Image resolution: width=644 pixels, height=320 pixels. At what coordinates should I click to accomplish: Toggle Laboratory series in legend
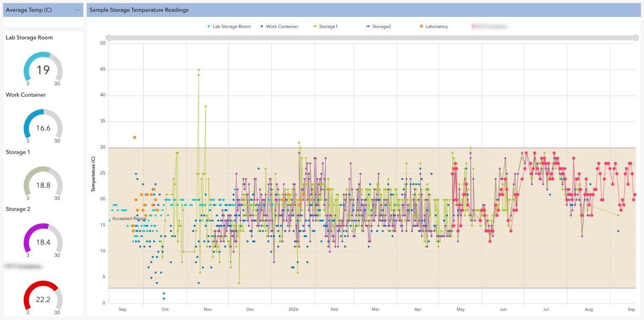click(x=434, y=26)
